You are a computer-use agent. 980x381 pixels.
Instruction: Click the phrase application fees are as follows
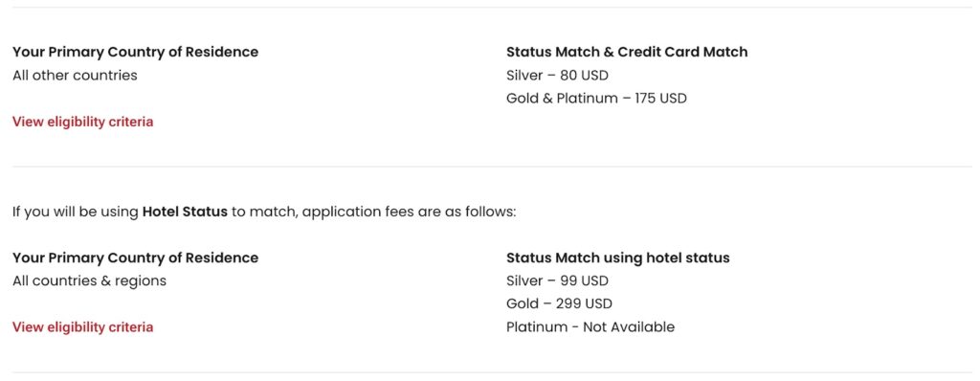[410, 213]
